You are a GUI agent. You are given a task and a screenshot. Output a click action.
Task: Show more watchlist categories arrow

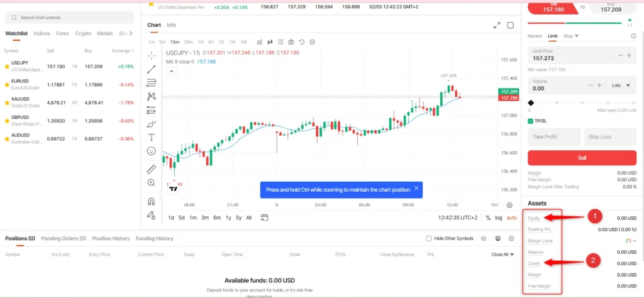pos(131,33)
